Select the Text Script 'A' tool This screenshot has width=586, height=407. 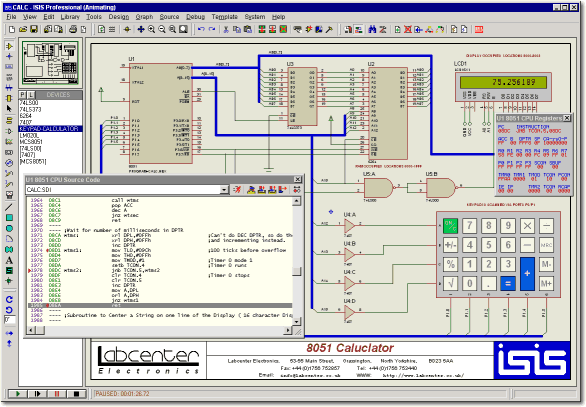(x=9, y=260)
